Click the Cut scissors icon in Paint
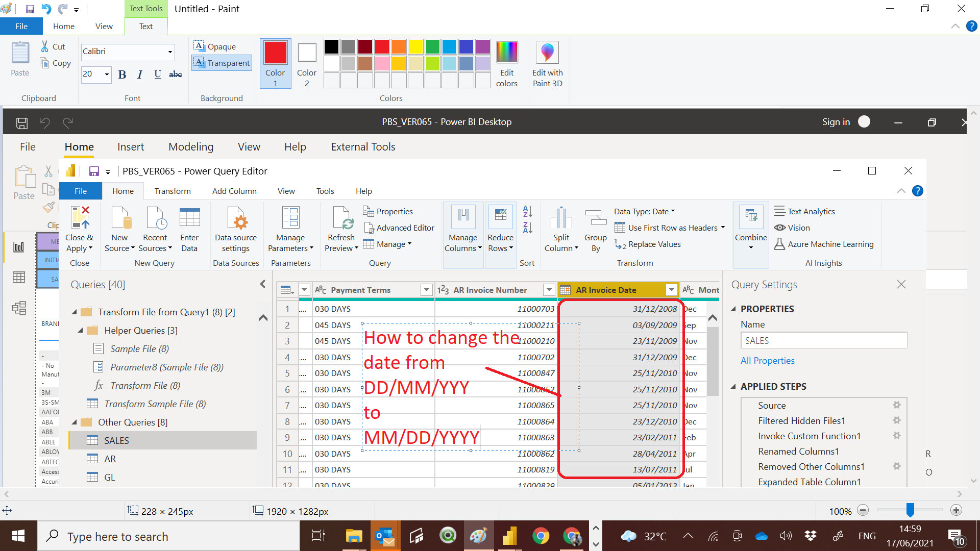 coord(45,46)
